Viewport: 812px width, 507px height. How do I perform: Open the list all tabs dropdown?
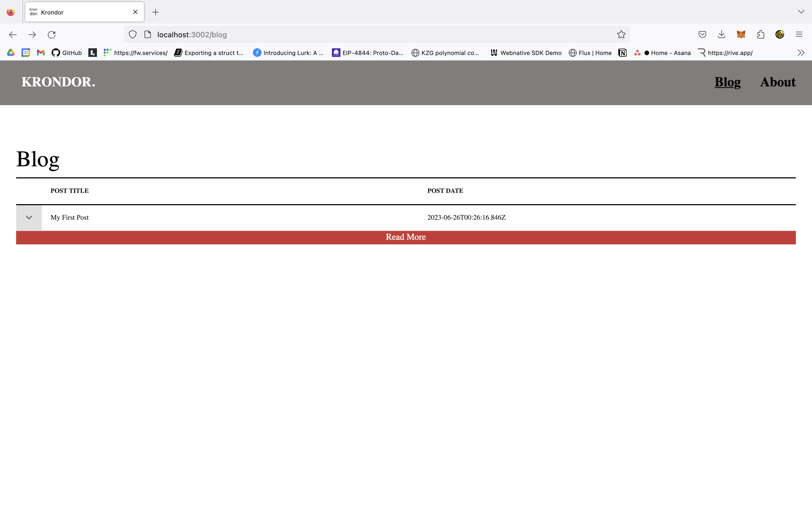(x=801, y=12)
